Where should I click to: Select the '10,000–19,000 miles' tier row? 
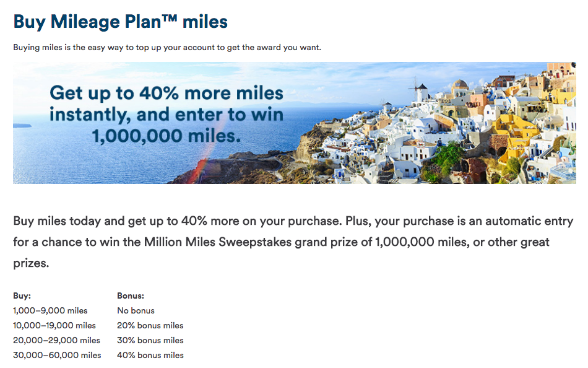coord(54,325)
